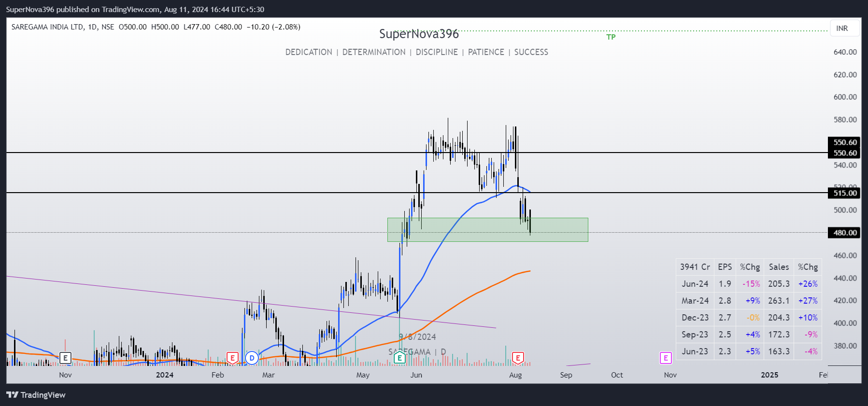Screen dimensions: 868x406
Task: Click the Mar-24 quarter row label
Action: click(x=695, y=301)
